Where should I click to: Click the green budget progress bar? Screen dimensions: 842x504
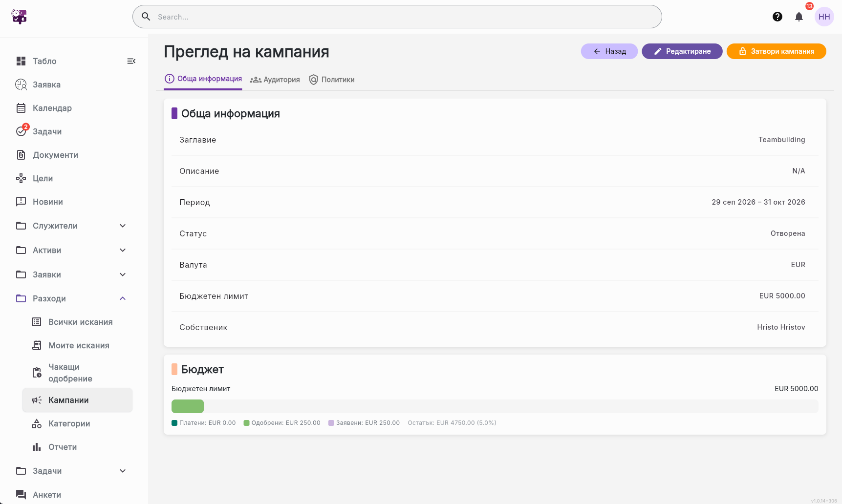click(188, 406)
